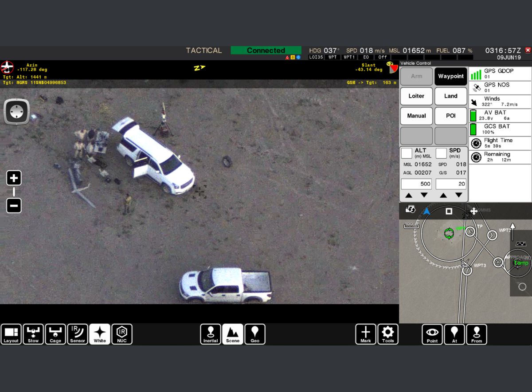Tick the SPD checkbox
This screenshot has height=392, width=532.
click(x=441, y=153)
